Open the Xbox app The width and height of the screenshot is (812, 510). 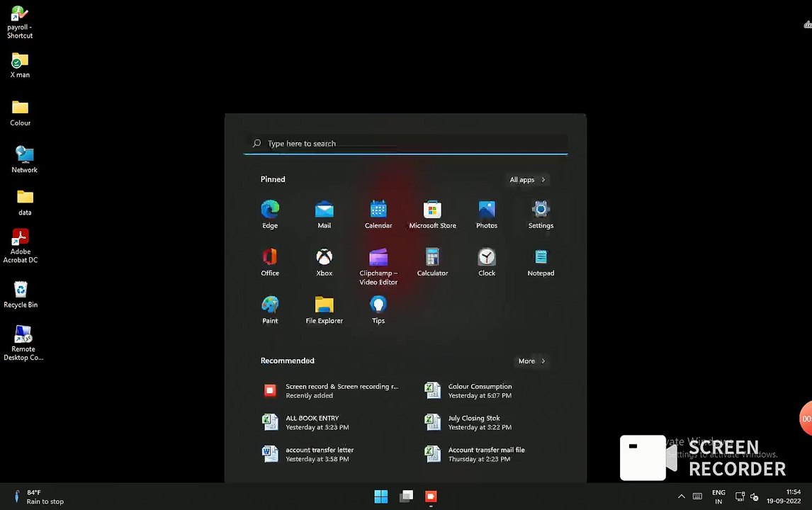click(325, 262)
